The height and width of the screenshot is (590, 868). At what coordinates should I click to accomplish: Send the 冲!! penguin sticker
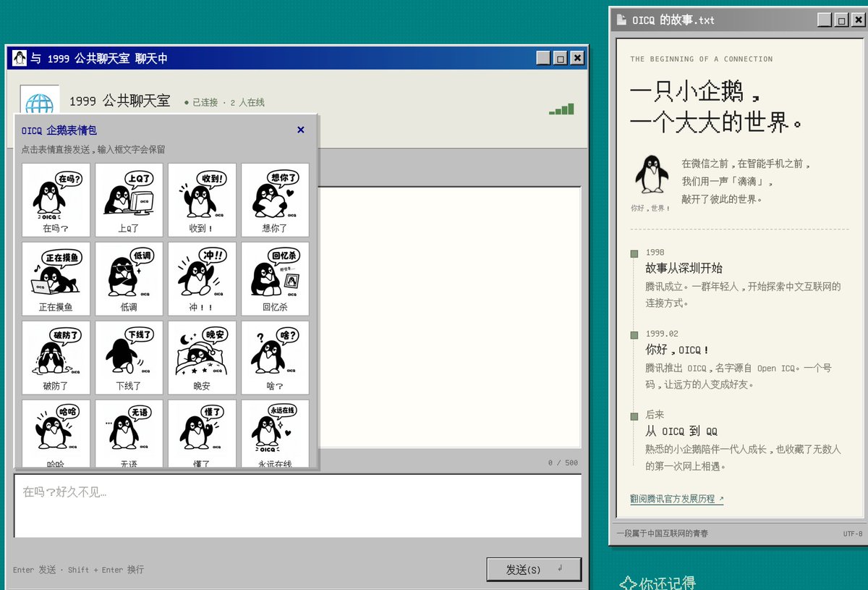202,279
